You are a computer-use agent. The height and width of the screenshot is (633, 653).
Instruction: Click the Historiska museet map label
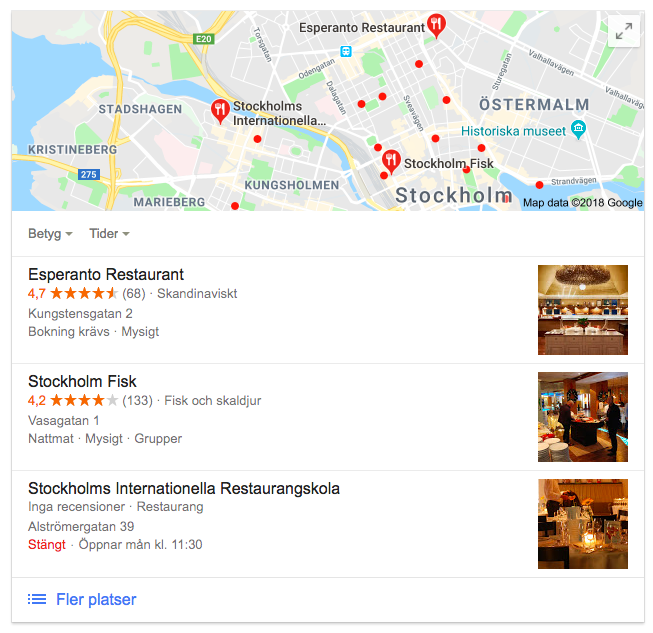[513, 131]
